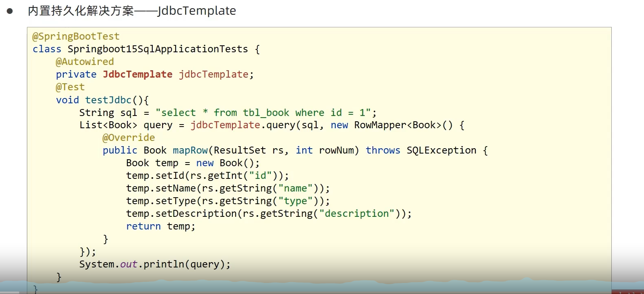This screenshot has height=294, width=644.
Task: Click the @Test annotation
Action: pos(70,87)
